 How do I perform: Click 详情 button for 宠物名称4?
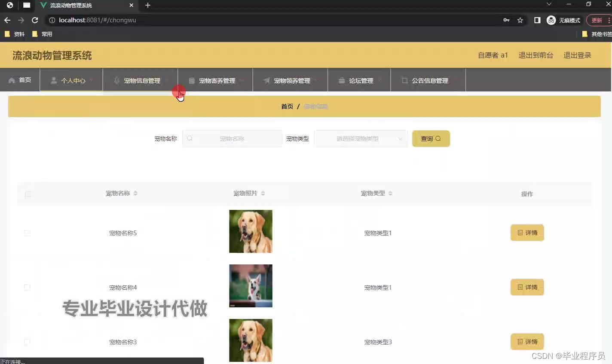coord(527,287)
